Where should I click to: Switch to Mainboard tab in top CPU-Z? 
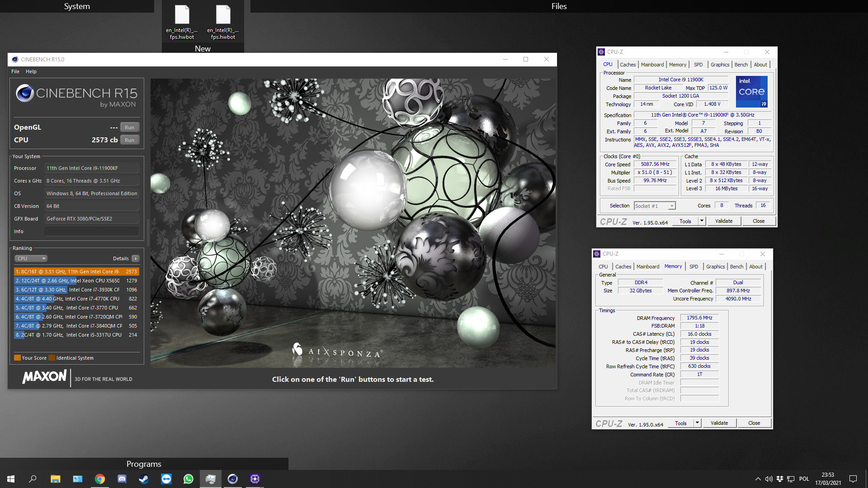point(652,65)
